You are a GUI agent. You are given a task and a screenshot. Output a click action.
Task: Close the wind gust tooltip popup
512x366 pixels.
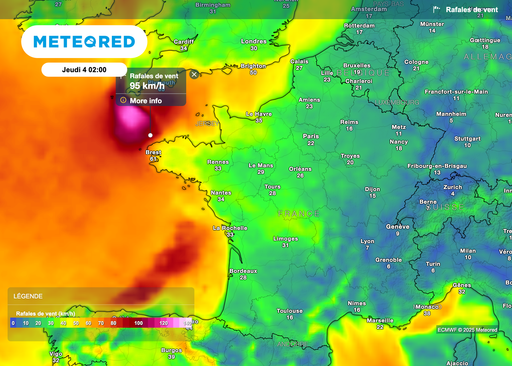(x=194, y=74)
